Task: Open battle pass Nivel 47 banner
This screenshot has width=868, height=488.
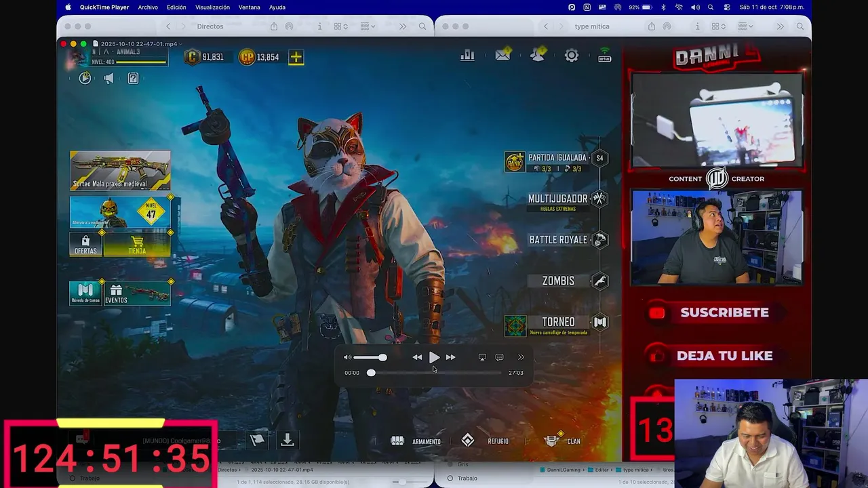Action: coord(122,213)
